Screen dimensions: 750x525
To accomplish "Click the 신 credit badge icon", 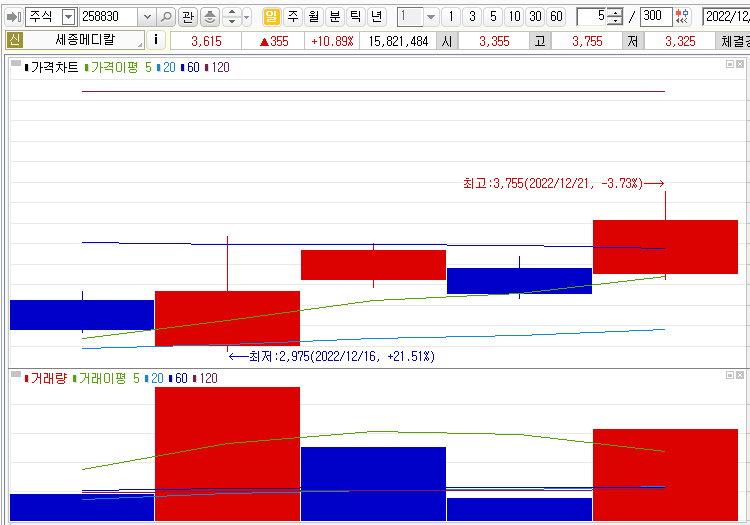I will pos(14,40).
